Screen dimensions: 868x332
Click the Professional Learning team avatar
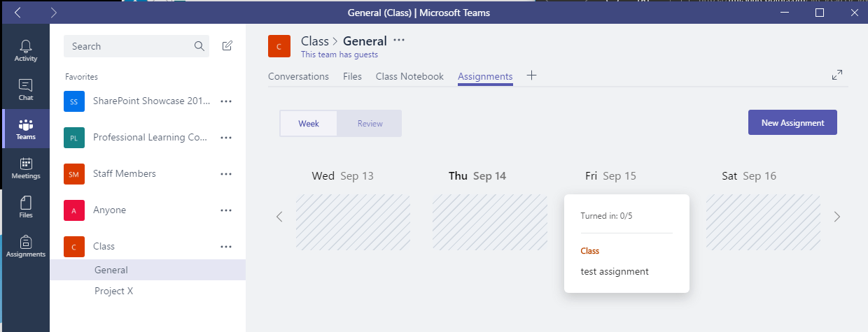[74, 138]
